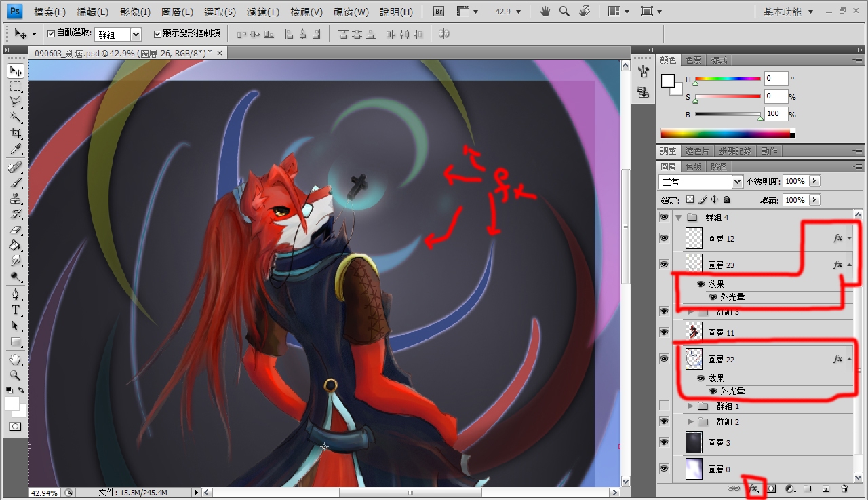
Task: Link layers with chain icon
Action: coord(735,488)
